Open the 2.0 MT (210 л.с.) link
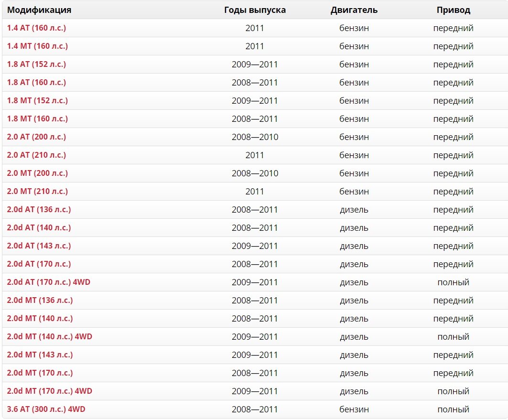This screenshot has height=420, width=508. click(x=37, y=192)
